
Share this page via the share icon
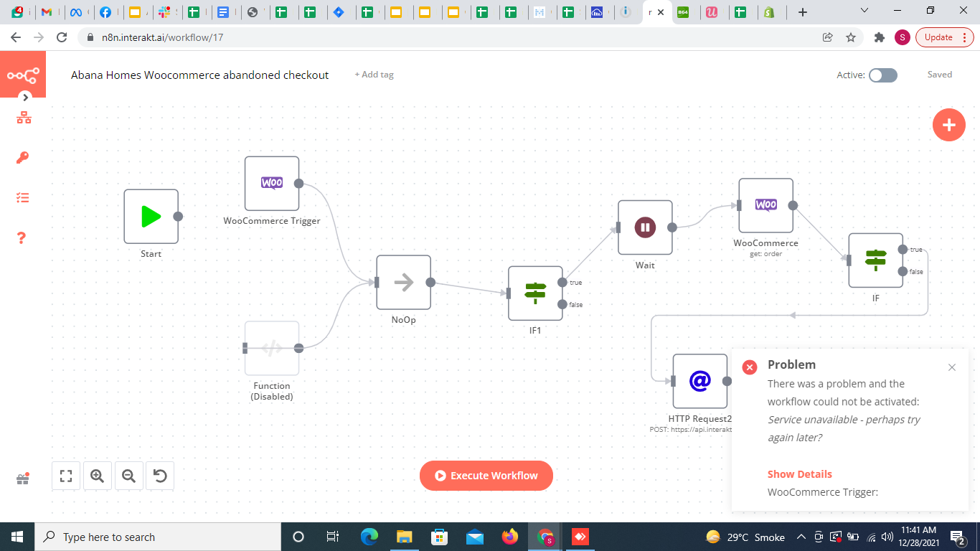[827, 37]
